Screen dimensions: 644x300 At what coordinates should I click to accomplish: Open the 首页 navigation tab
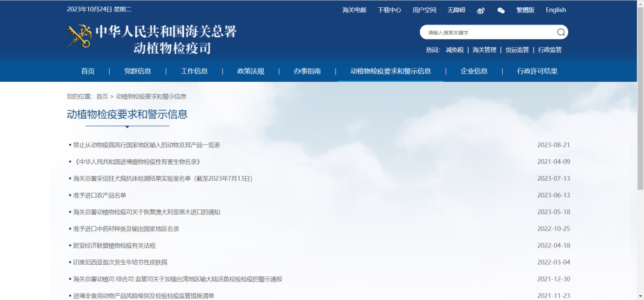(88, 71)
